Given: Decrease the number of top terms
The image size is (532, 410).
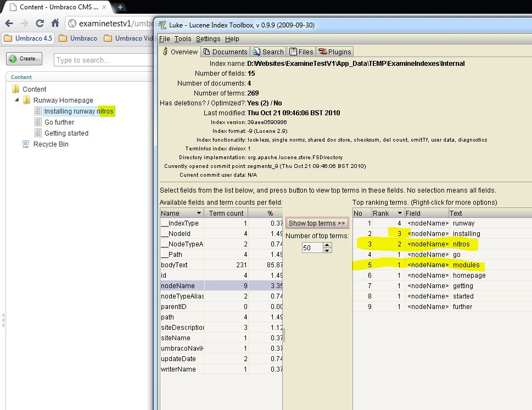Looking at the screenshot, I should (327, 251).
